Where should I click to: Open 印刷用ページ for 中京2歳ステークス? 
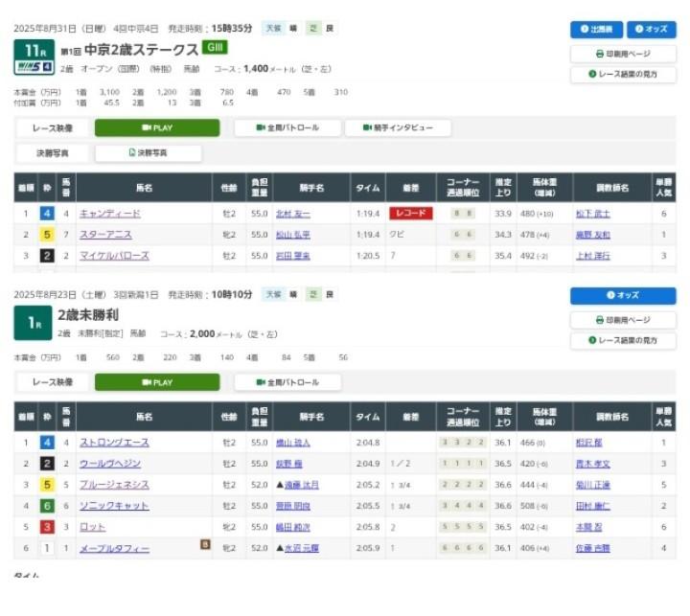click(x=623, y=54)
